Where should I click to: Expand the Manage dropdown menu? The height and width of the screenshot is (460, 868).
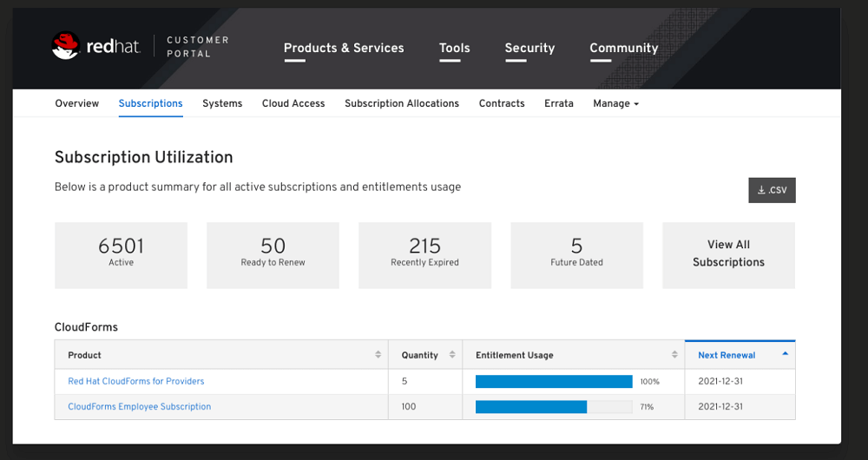point(615,103)
